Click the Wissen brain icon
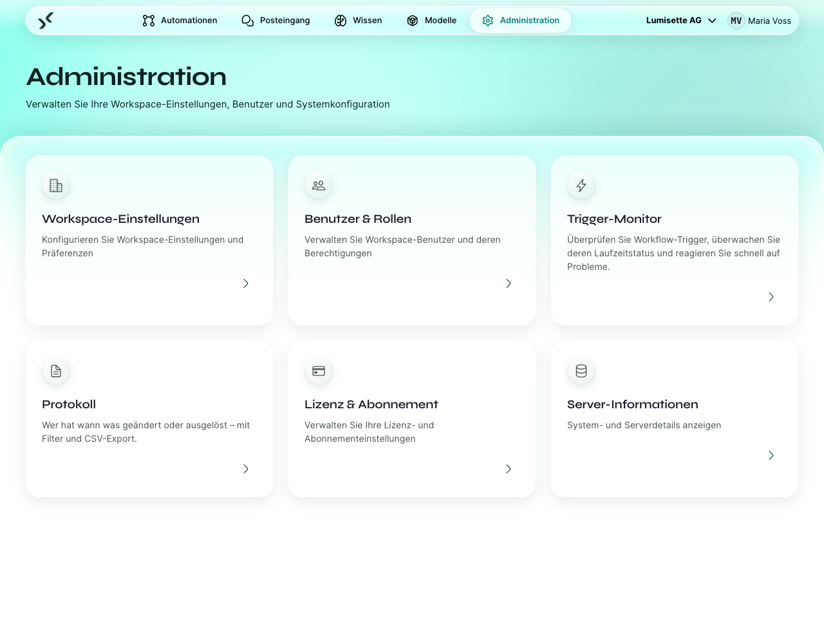The image size is (824, 644). [x=341, y=21]
